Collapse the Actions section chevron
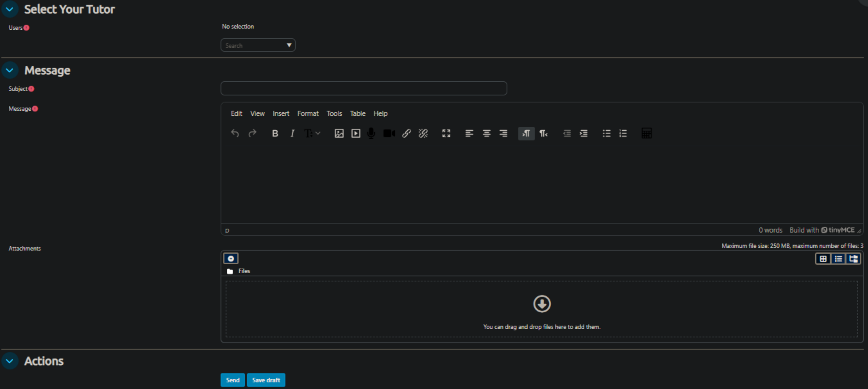 tap(10, 361)
